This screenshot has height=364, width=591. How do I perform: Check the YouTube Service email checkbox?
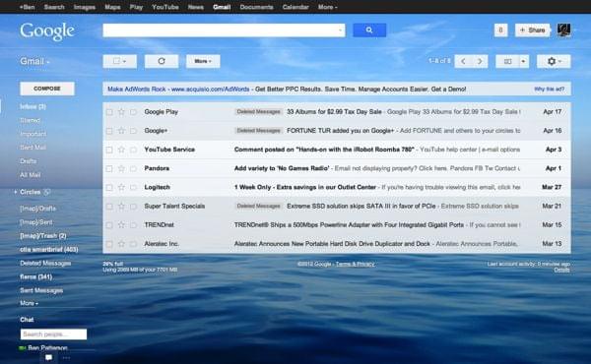pos(109,150)
